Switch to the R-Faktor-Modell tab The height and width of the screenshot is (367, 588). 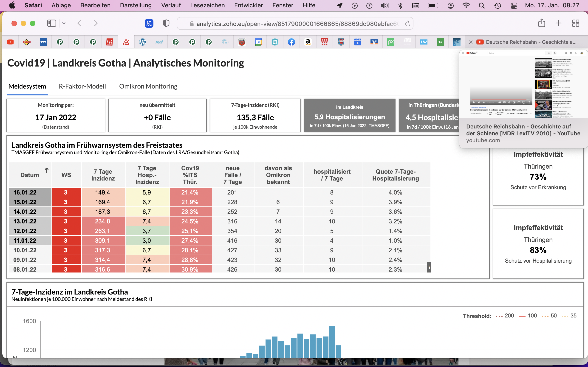[x=82, y=86]
